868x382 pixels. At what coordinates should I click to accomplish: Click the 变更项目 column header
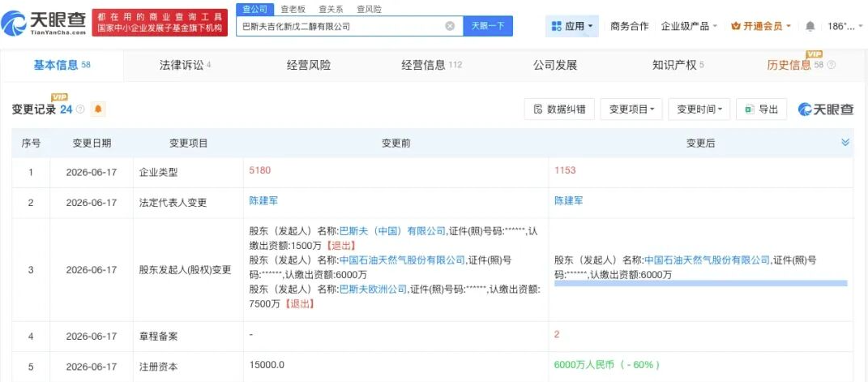coord(188,143)
